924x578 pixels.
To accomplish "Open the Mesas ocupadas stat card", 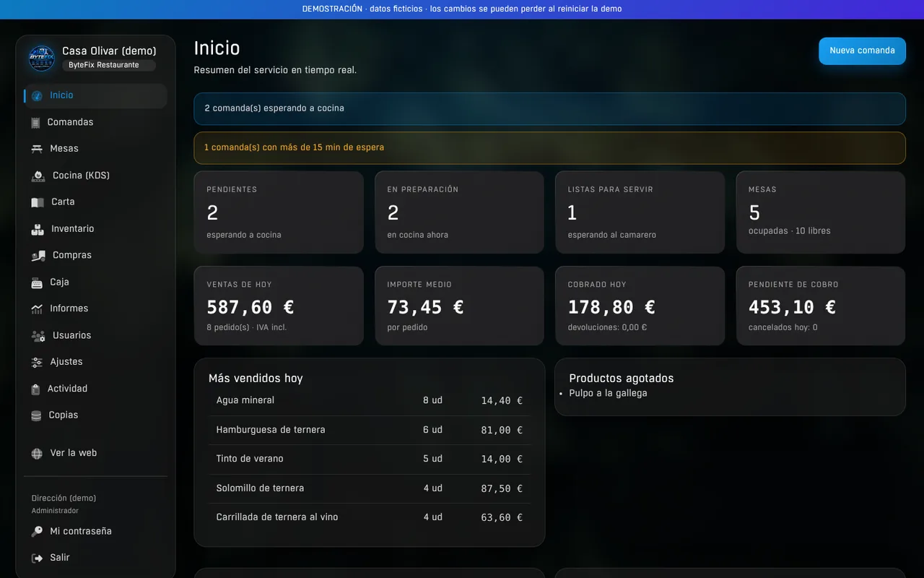I will [x=821, y=212].
